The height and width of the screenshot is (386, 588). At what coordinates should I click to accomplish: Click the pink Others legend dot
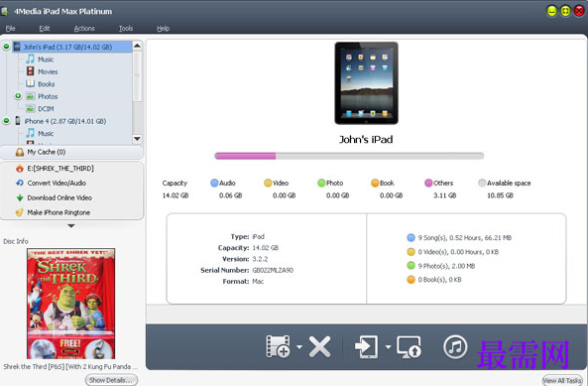[x=428, y=183]
